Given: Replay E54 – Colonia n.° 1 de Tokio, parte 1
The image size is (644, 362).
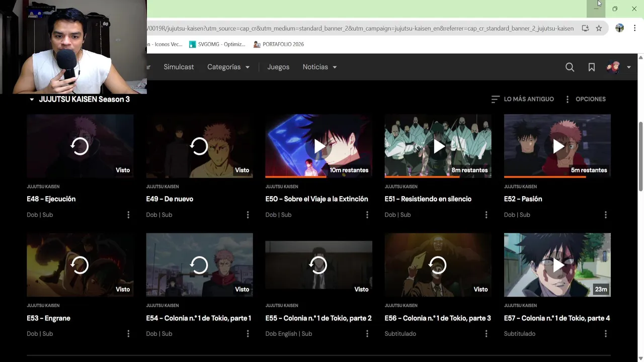Looking at the screenshot, I should click(199, 265).
